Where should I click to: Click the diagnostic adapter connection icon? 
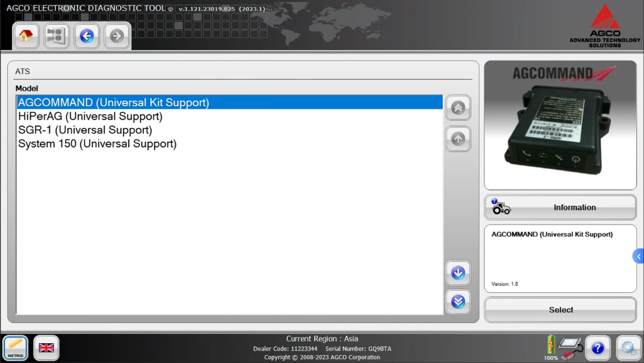click(570, 348)
